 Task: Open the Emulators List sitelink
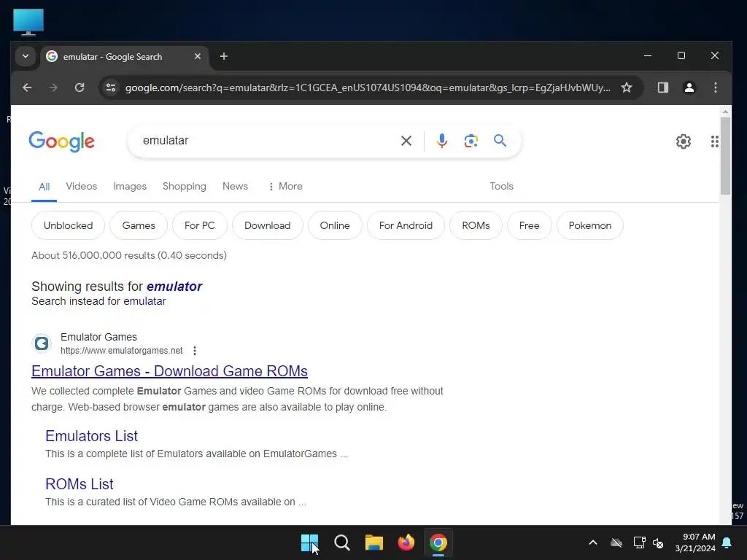(x=91, y=436)
